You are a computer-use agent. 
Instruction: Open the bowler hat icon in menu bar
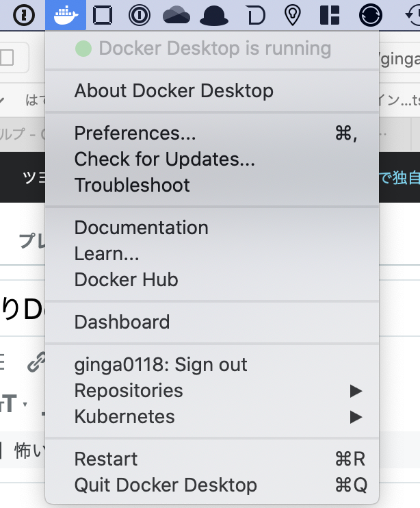pos(214,16)
